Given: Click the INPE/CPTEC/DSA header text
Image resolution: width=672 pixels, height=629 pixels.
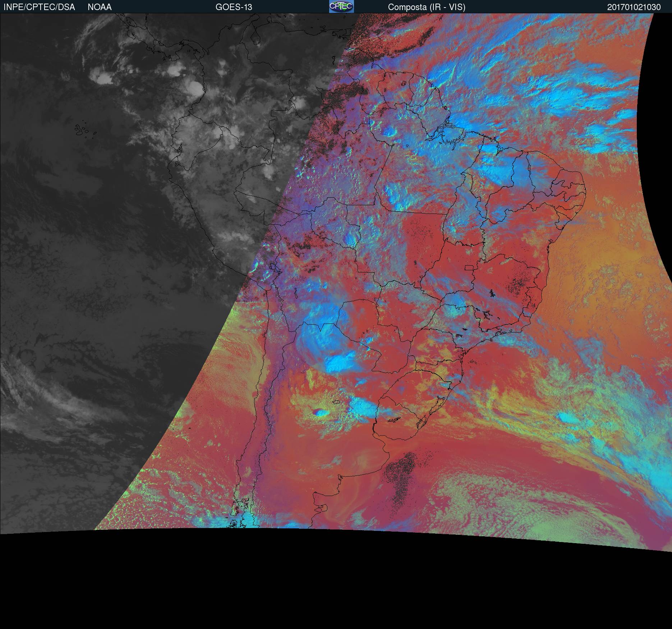Looking at the screenshot, I should [x=39, y=7].
